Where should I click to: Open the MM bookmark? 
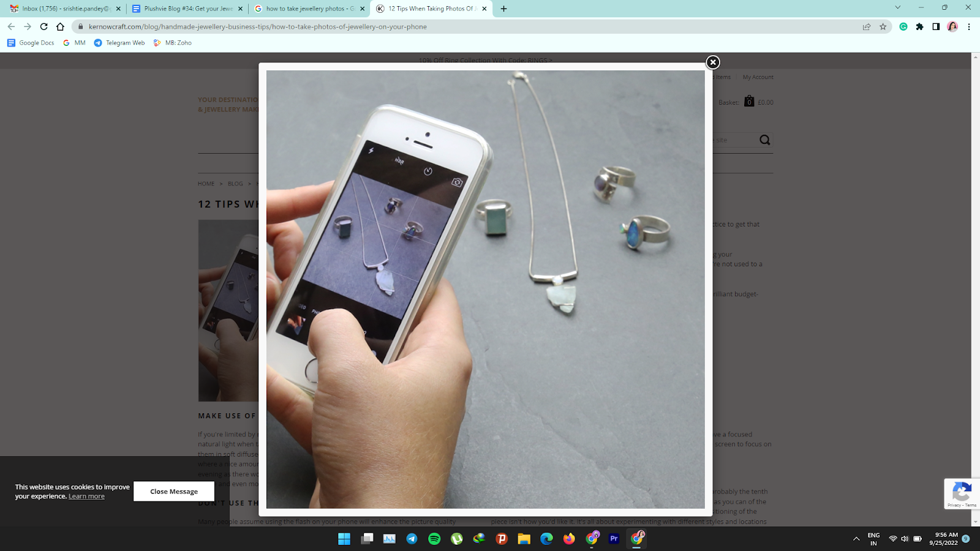click(74, 43)
